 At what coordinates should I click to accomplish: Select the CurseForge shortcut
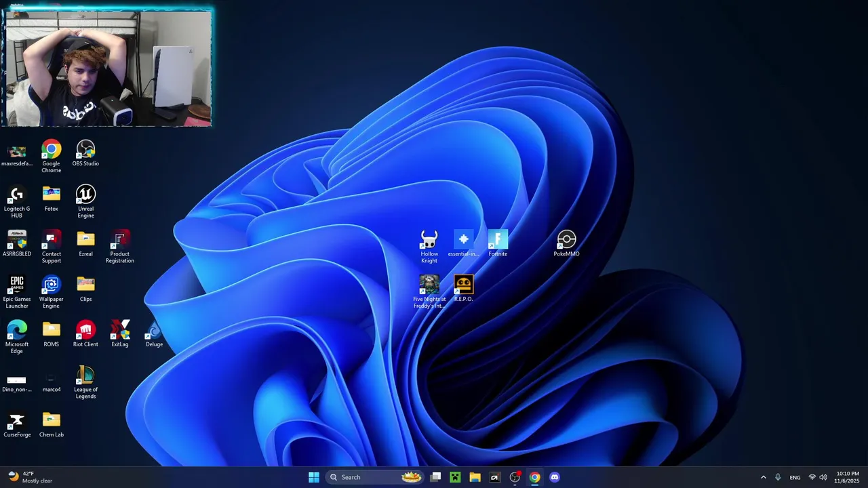pyautogui.click(x=17, y=424)
